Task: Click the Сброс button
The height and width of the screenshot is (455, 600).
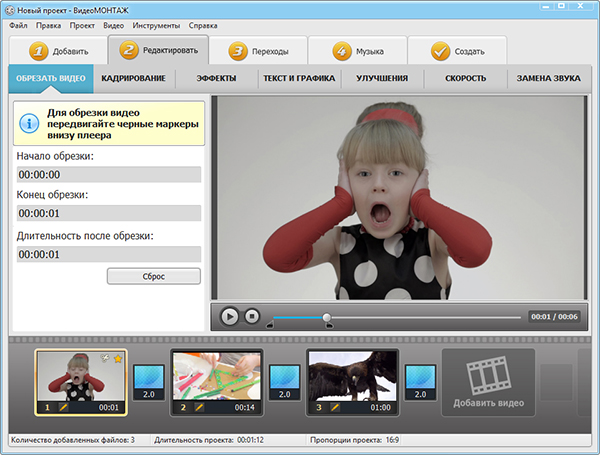Action: (x=153, y=276)
